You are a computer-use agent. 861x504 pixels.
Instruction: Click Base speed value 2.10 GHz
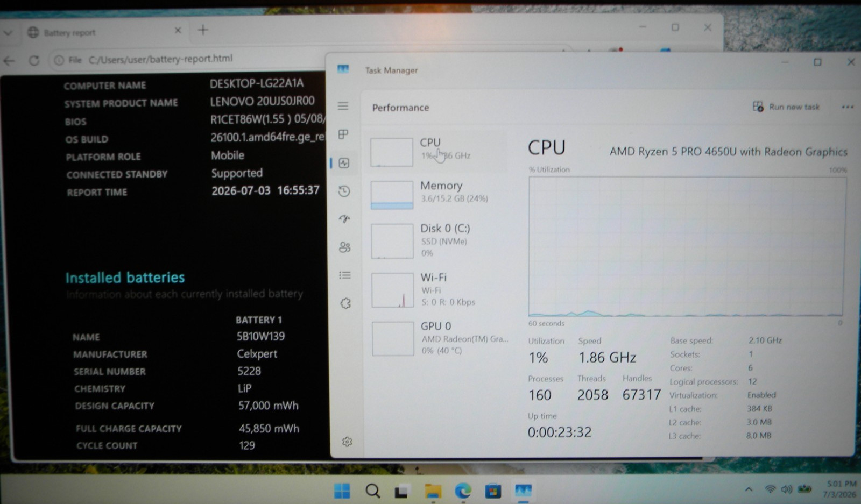[765, 340]
